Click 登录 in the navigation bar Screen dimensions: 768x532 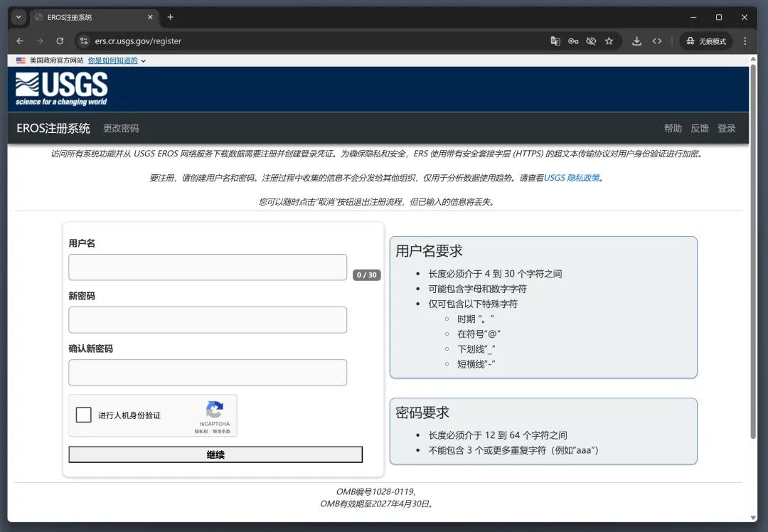coord(726,128)
